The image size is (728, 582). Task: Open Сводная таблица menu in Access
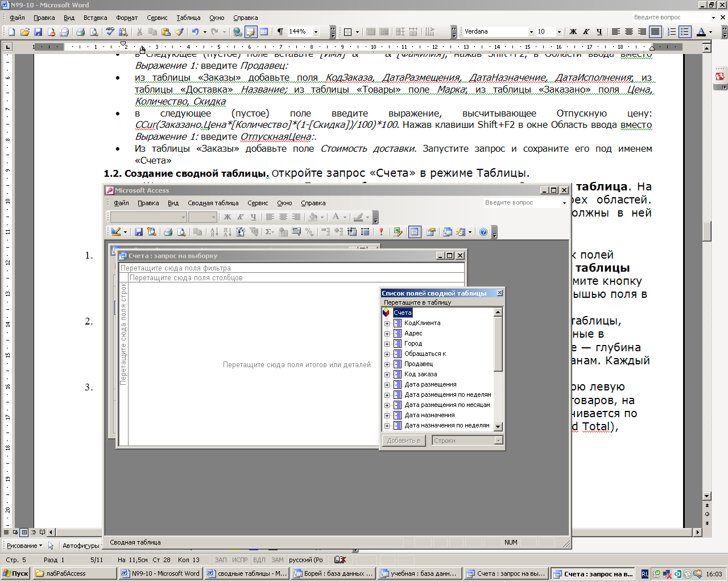(213, 203)
